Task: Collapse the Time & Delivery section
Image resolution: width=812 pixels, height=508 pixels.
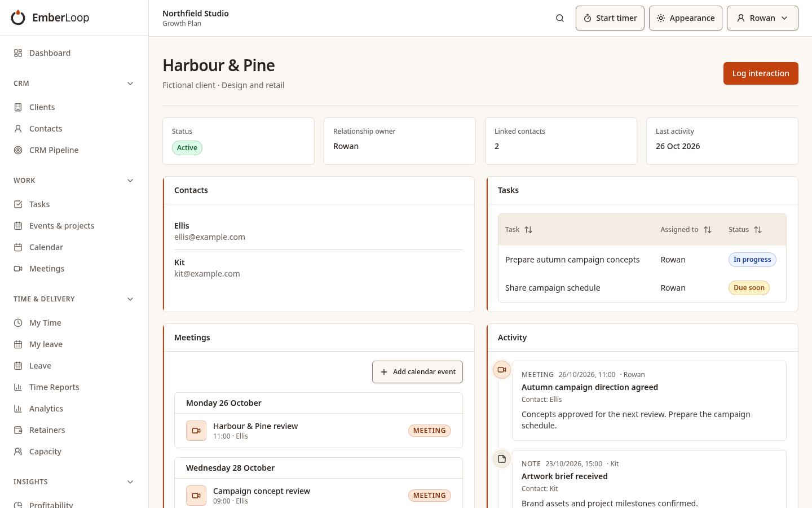Action: point(130,299)
